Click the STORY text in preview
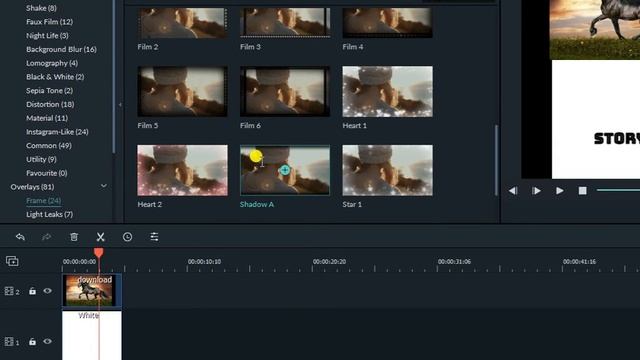This screenshot has height=360, width=640. tap(617, 139)
